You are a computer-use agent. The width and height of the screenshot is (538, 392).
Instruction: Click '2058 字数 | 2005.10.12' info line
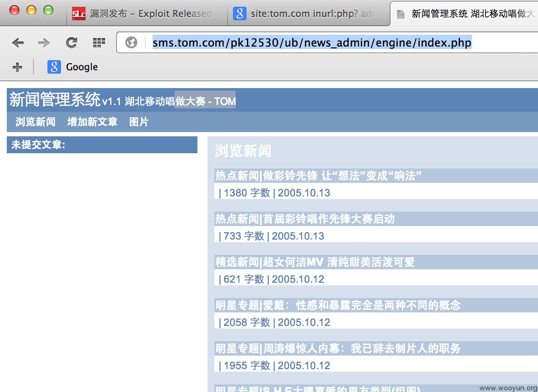pos(274,322)
